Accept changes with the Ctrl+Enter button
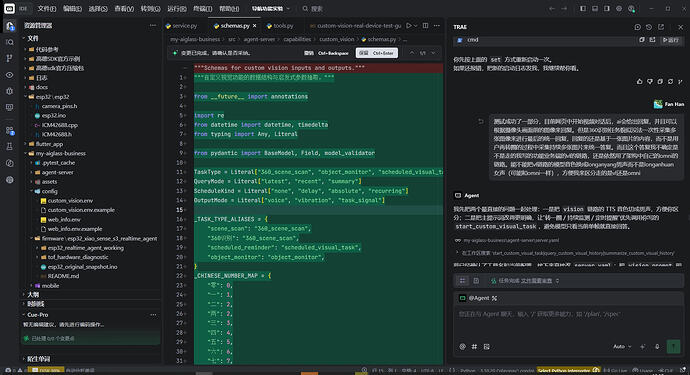The width and height of the screenshot is (690, 375). (x=377, y=53)
